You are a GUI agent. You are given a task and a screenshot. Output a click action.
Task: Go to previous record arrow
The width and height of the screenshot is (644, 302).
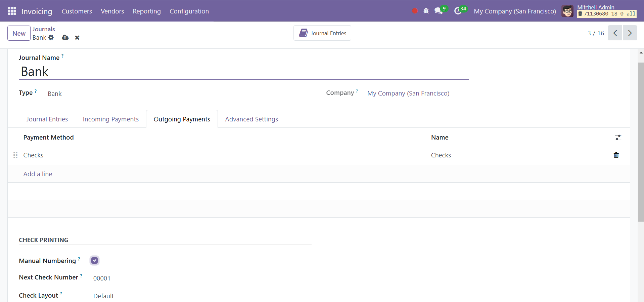coord(615,33)
